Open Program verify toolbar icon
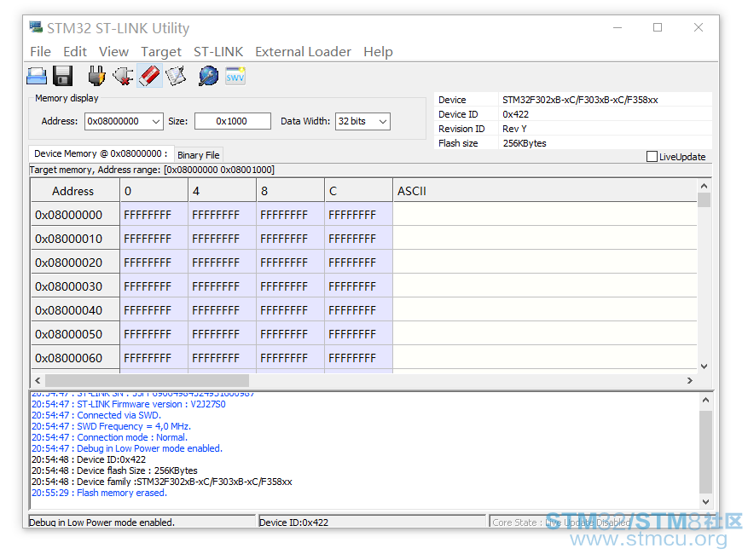748x560 pixels. [x=176, y=76]
